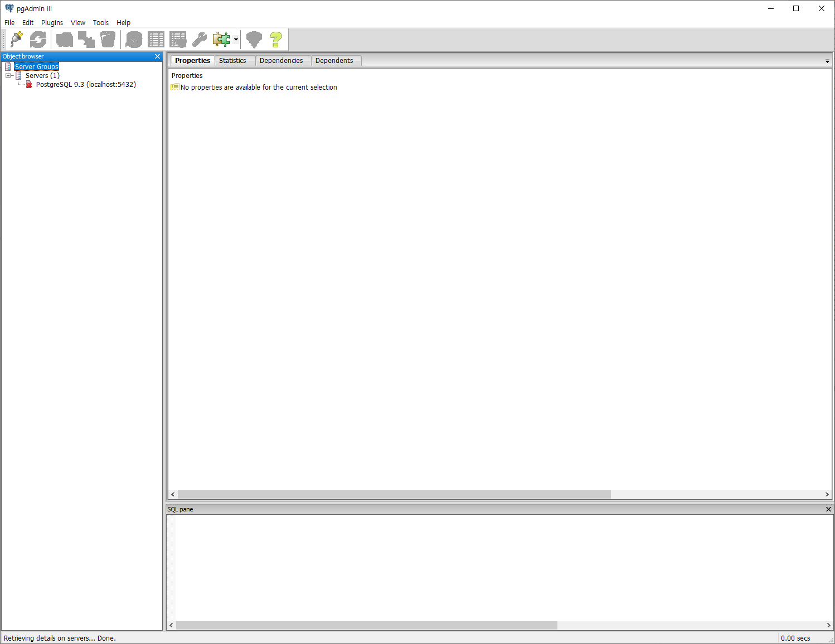Click the Object browser panel title

click(x=23, y=56)
